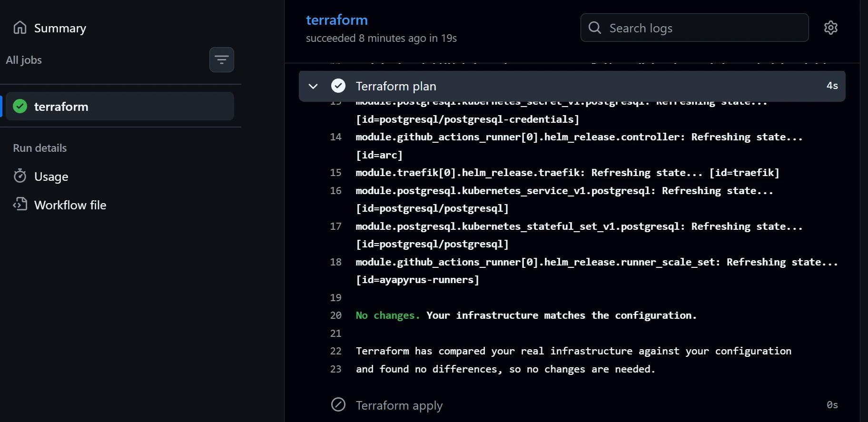Click the Terraform apply skipped icon

coord(338,404)
